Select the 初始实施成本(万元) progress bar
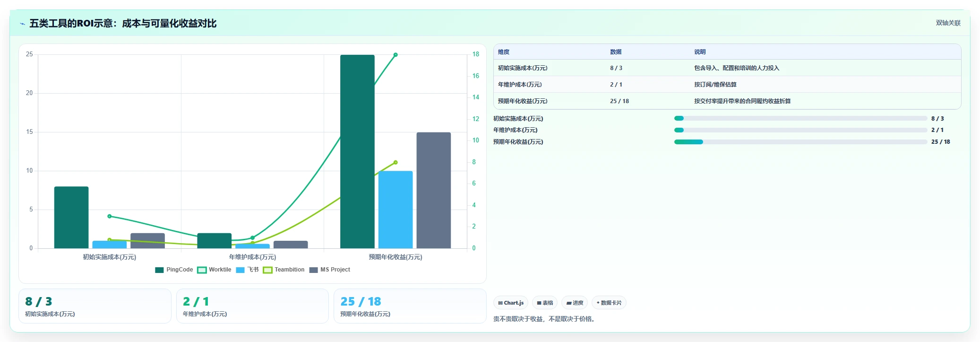Viewport: 980px width, 342px height. (x=800, y=119)
